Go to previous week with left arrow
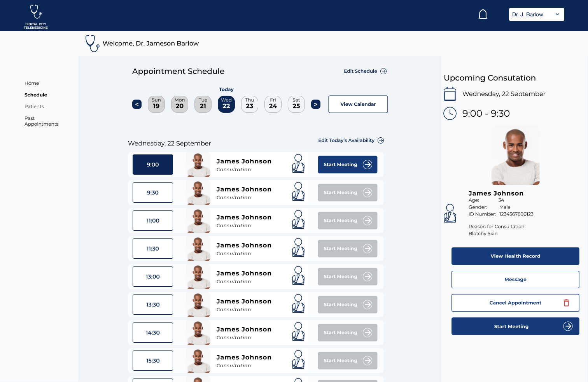 tap(137, 104)
